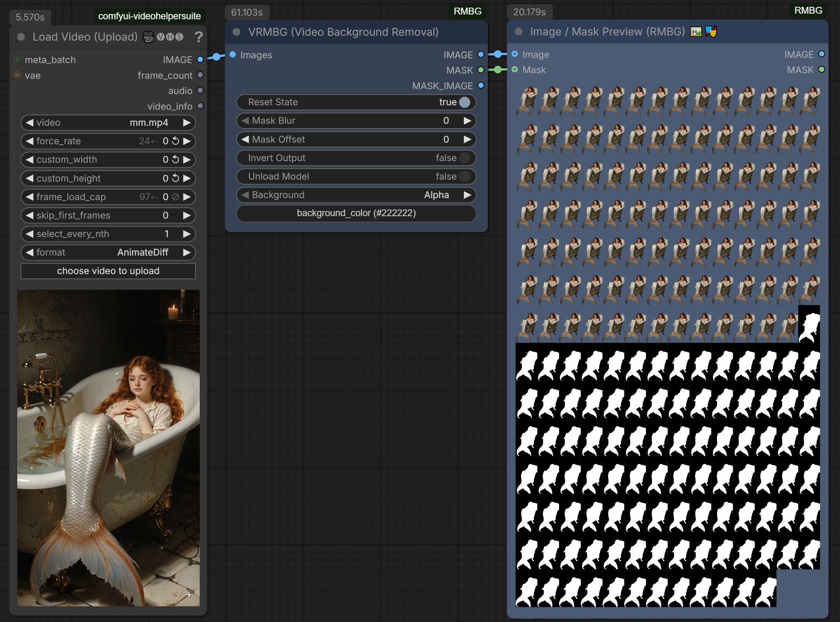Viewport: 840px width, 622px height.
Task: Click the next arrow on the format selector
Action: [186, 252]
